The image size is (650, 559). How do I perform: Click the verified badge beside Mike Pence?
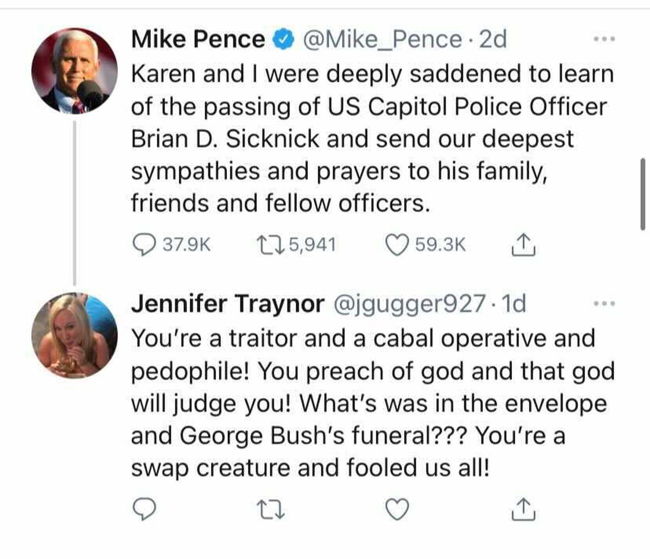pyautogui.click(x=283, y=41)
